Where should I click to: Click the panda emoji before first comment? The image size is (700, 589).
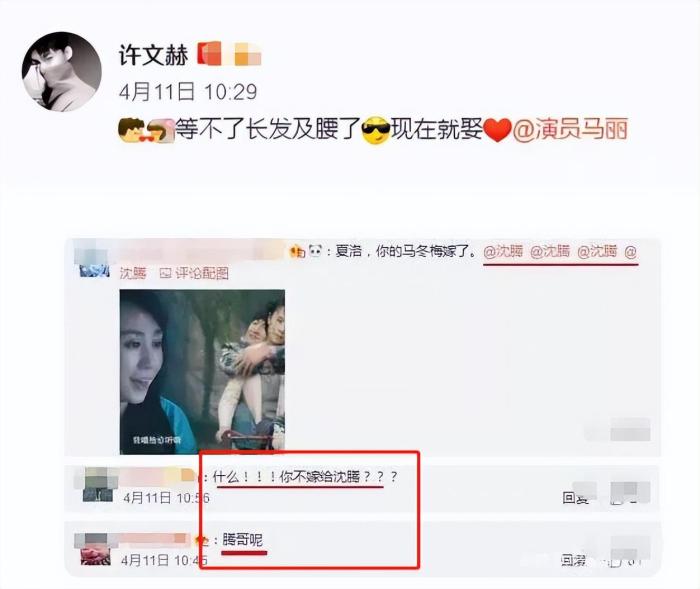pos(316,251)
